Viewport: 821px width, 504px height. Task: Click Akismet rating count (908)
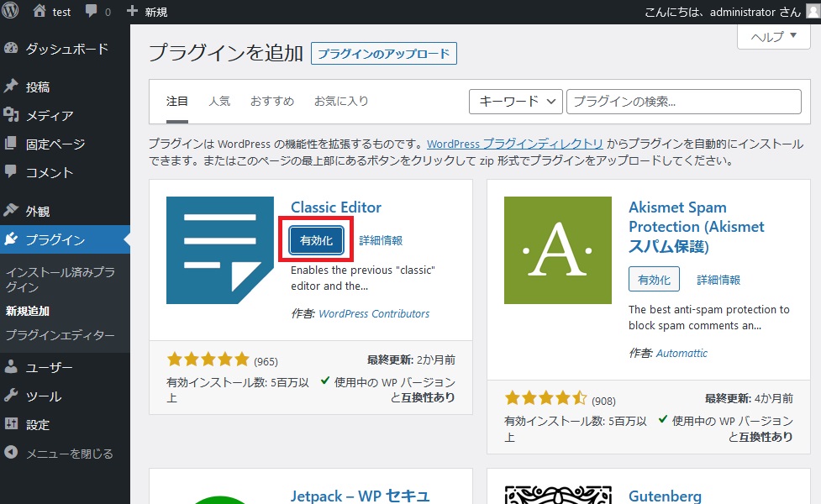tap(603, 401)
